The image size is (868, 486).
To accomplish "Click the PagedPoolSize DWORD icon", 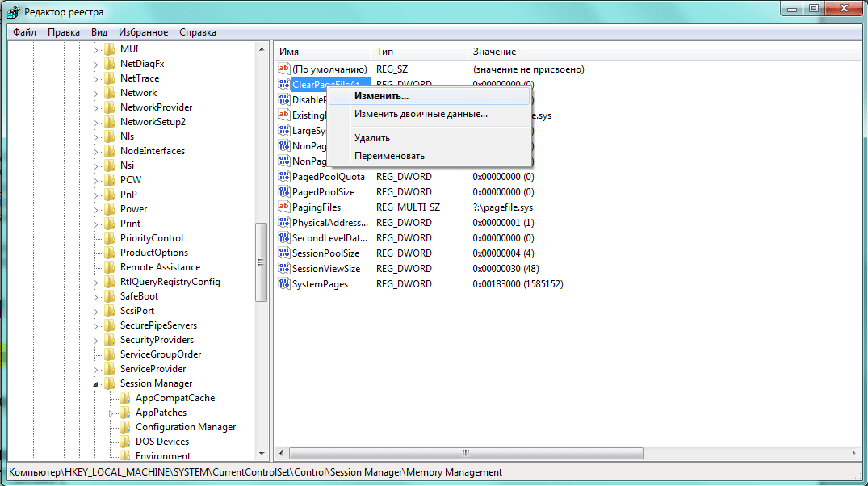I will [283, 192].
